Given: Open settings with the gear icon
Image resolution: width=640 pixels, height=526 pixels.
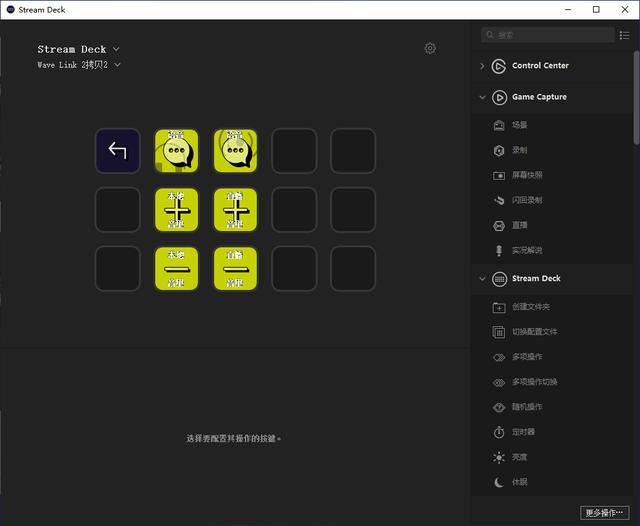Looking at the screenshot, I should pos(430,49).
